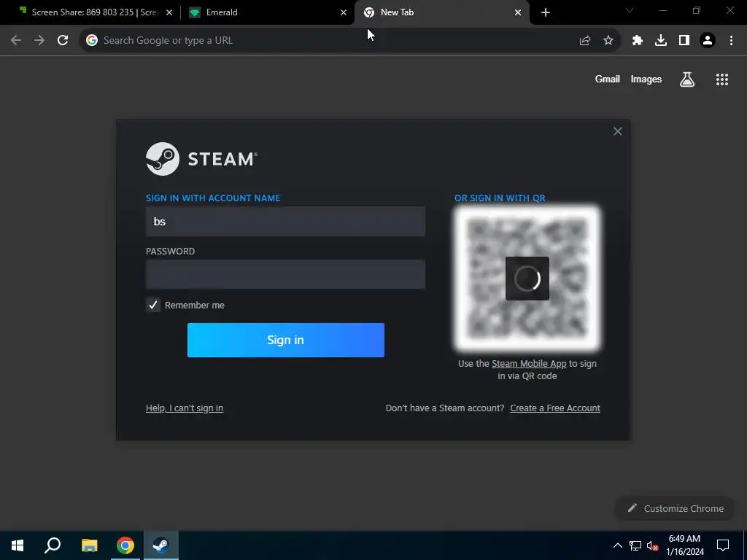
Task: Open the Google apps grid
Action: [x=722, y=79]
